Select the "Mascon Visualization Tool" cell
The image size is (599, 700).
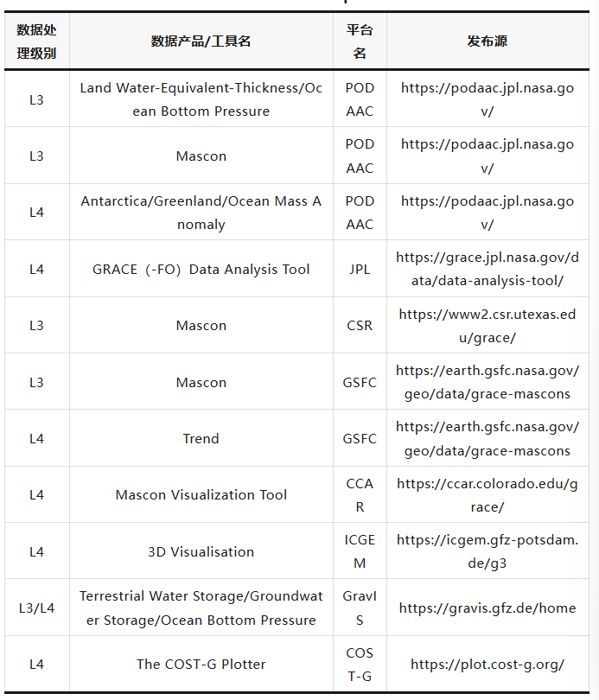pyautogui.click(x=201, y=495)
